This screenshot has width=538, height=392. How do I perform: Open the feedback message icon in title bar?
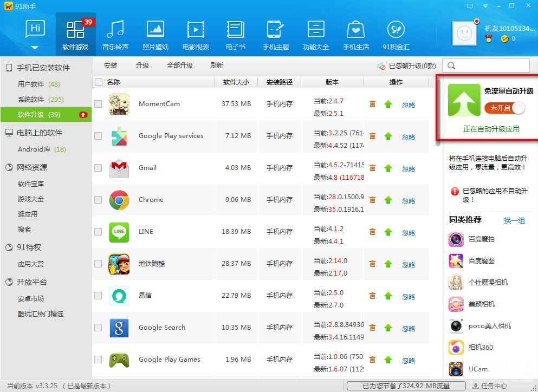click(x=470, y=6)
